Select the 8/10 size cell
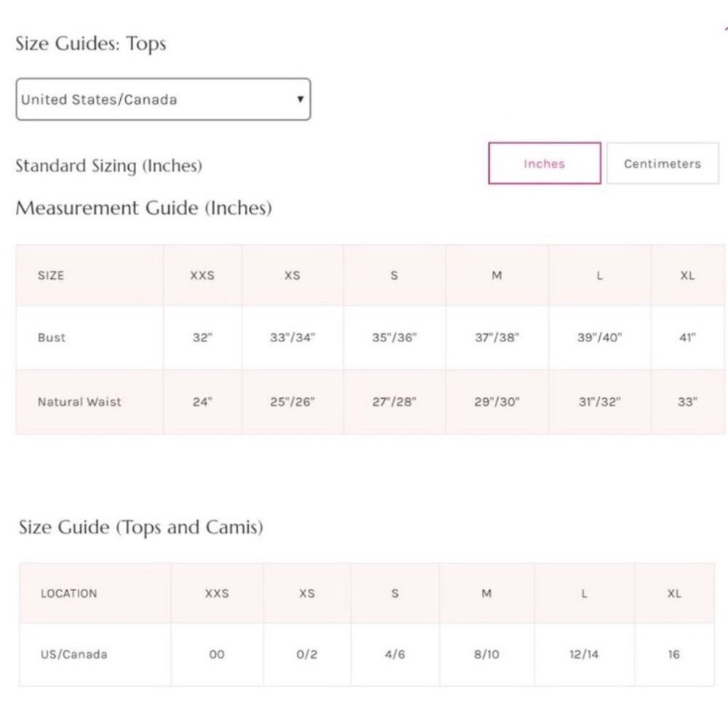 click(x=486, y=654)
